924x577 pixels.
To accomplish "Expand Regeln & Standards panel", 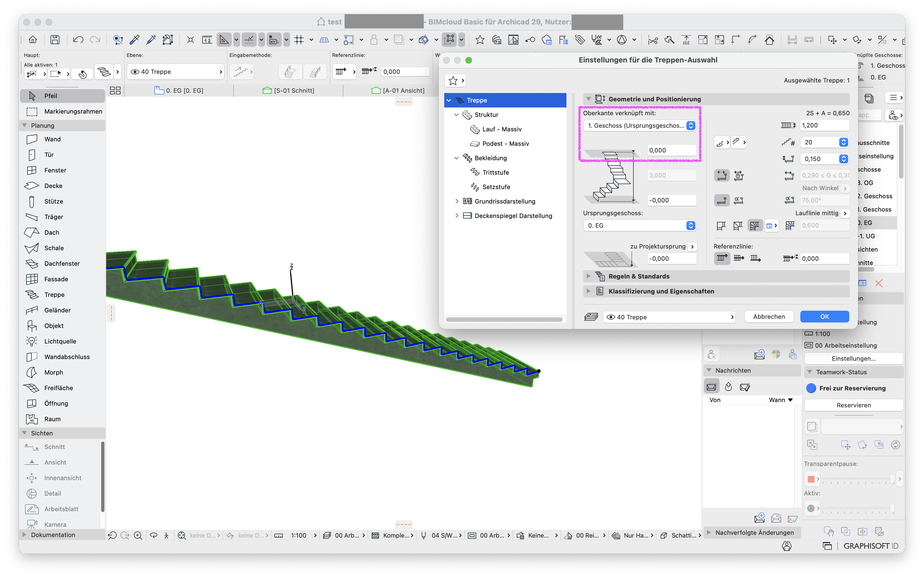I will click(x=588, y=276).
